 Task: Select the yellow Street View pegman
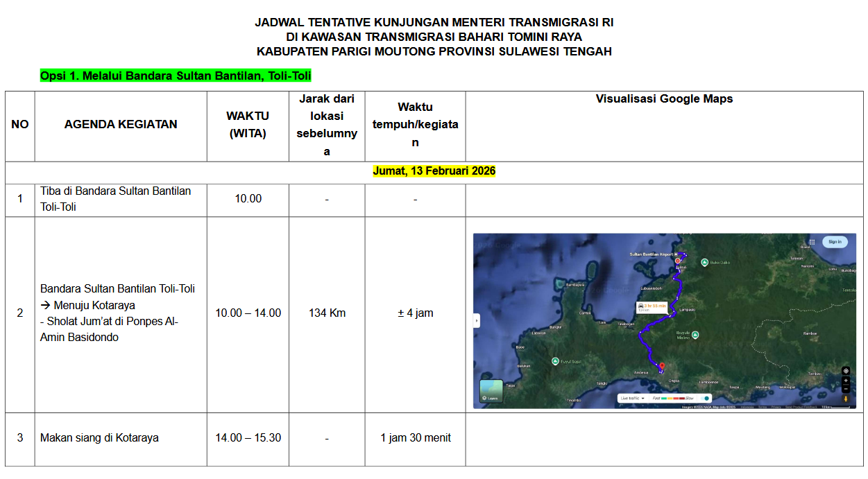click(x=846, y=399)
